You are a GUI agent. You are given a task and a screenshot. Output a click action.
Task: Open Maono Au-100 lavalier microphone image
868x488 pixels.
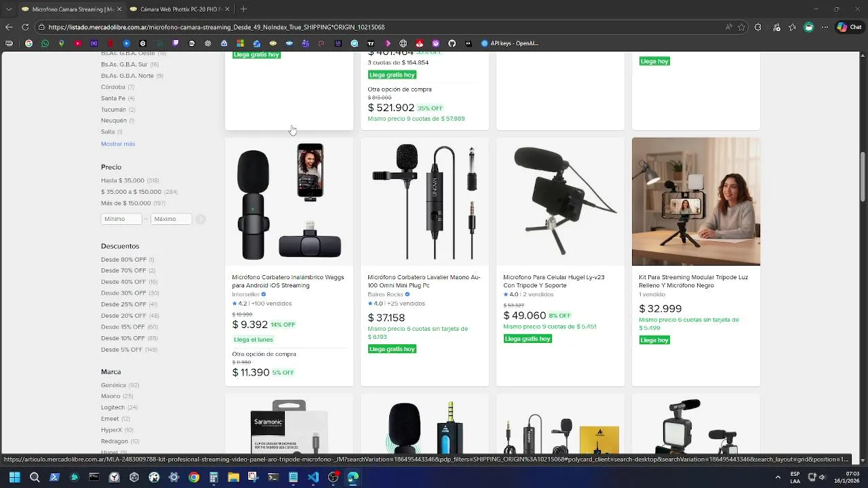[425, 201]
